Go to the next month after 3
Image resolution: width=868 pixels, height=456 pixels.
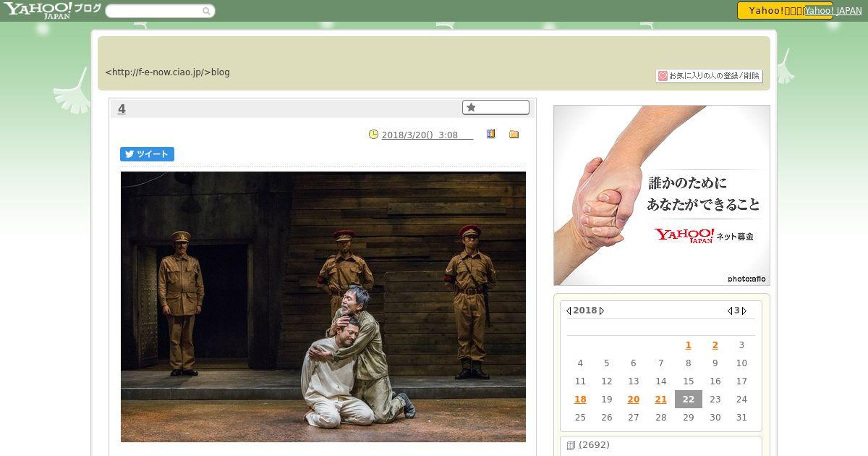pyautogui.click(x=744, y=311)
